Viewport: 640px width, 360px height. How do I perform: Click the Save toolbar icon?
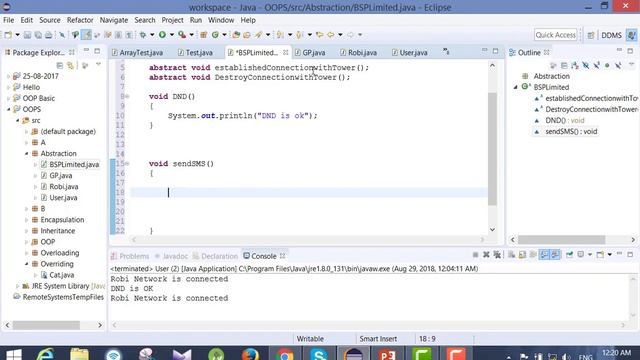[27, 35]
